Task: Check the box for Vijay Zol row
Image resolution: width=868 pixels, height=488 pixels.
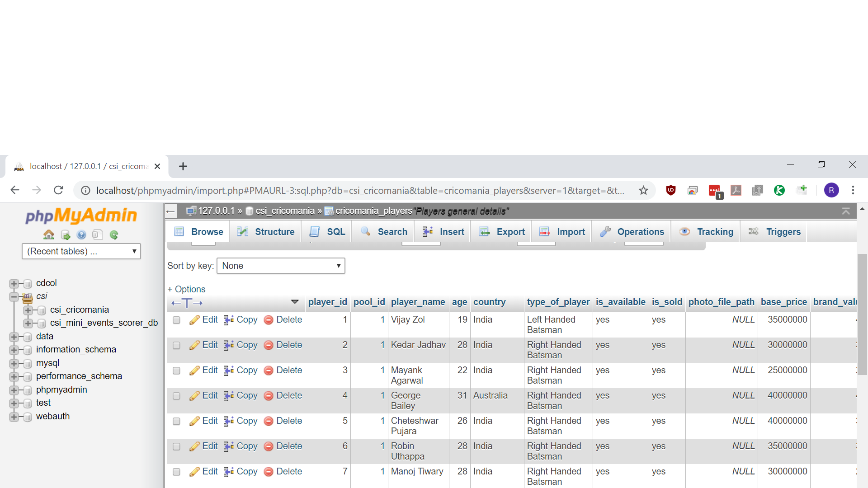Action: tap(176, 320)
